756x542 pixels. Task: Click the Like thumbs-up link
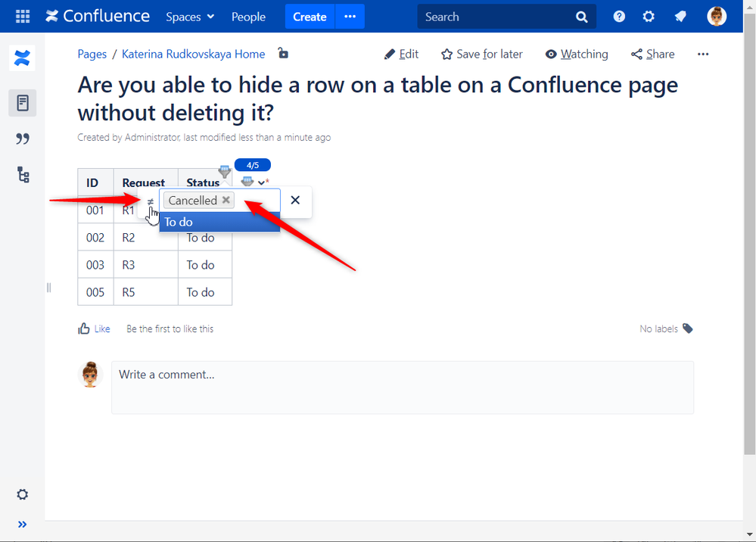coord(94,329)
